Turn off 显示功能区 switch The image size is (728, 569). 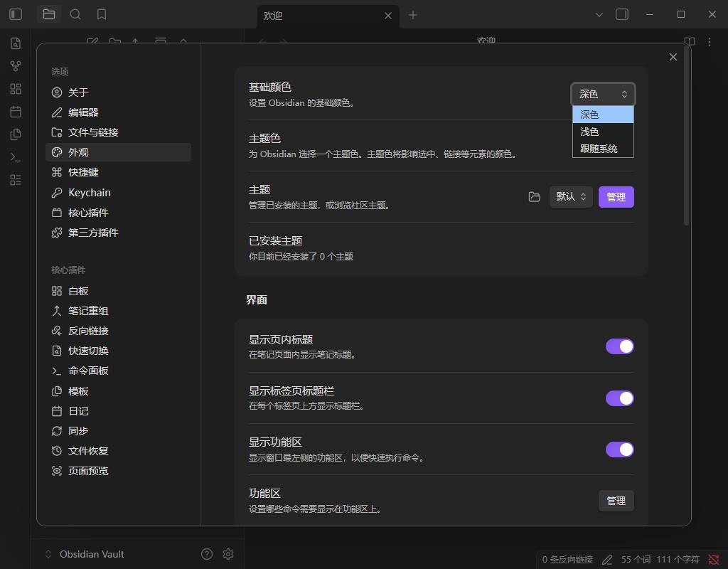click(619, 450)
